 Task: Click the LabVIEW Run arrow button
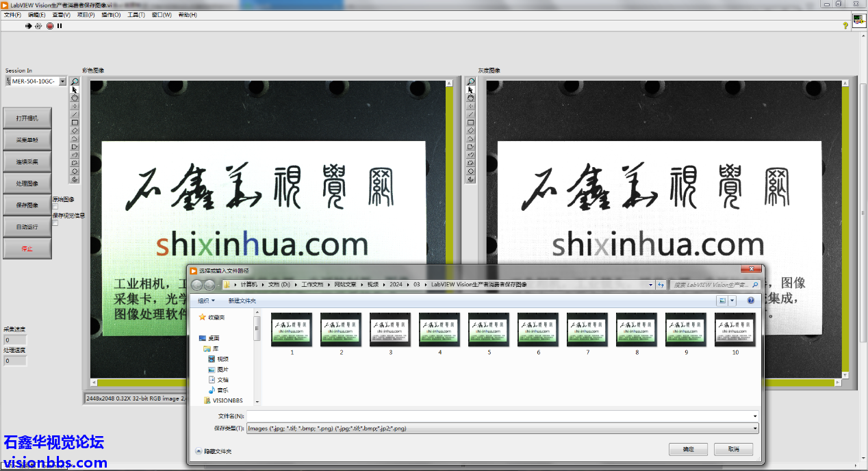(x=29, y=26)
